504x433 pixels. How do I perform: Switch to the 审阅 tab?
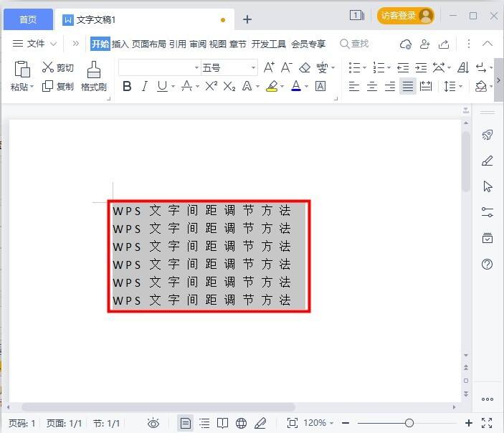198,44
